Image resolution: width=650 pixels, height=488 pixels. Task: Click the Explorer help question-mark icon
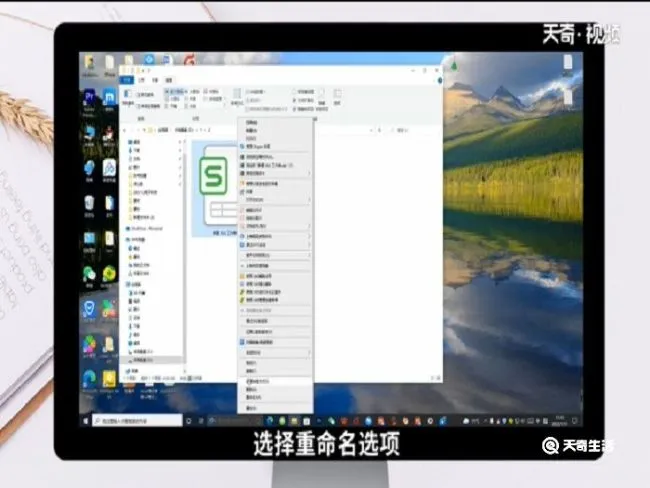coord(439,80)
